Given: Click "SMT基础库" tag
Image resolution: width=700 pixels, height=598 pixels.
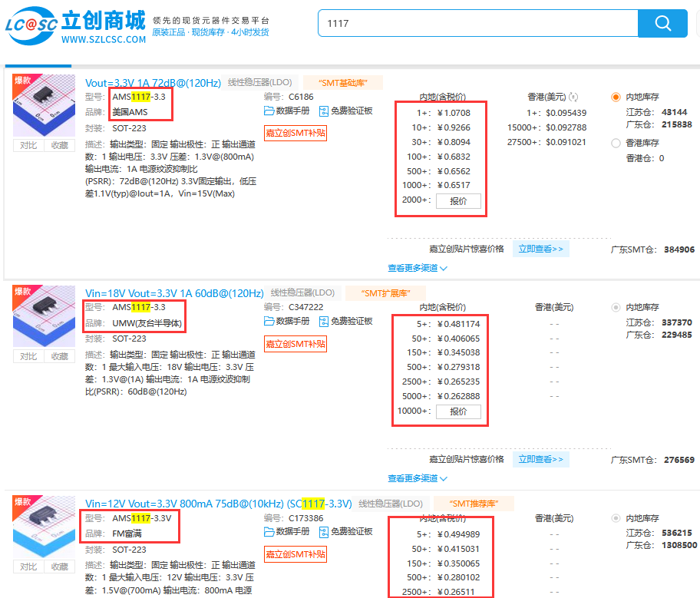Looking at the screenshot, I should point(343,83).
